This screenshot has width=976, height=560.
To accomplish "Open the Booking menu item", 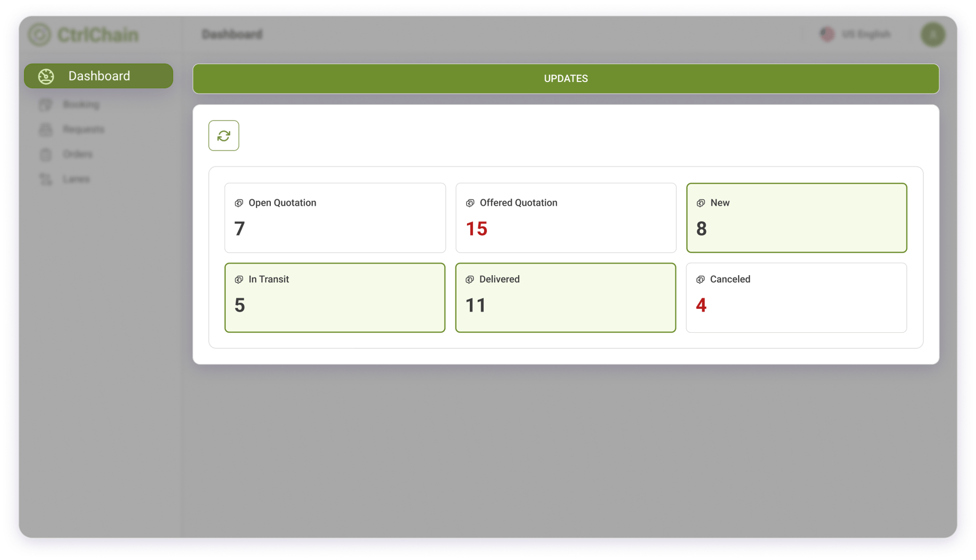I will coord(81,104).
